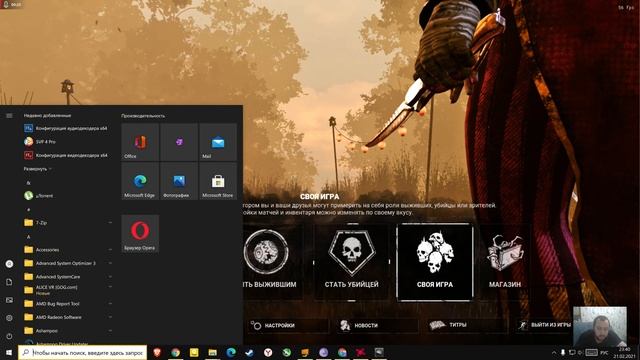Open the user account icon in Start rail
The height and width of the screenshot is (360, 640).
9,264
